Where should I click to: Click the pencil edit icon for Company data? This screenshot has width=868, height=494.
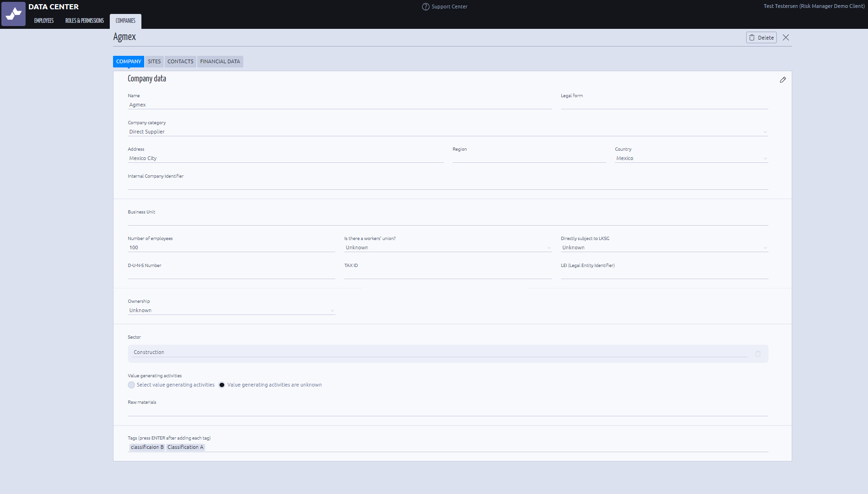[783, 80]
